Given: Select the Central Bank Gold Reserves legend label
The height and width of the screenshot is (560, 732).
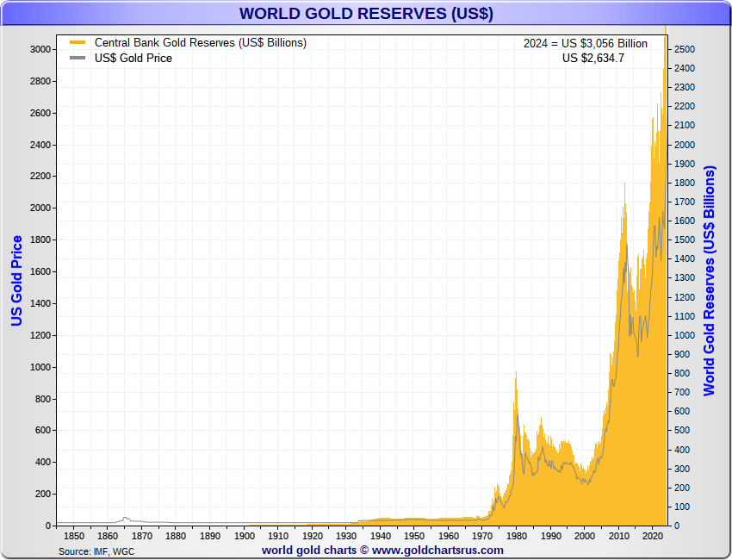Looking at the screenshot, I should [x=200, y=43].
